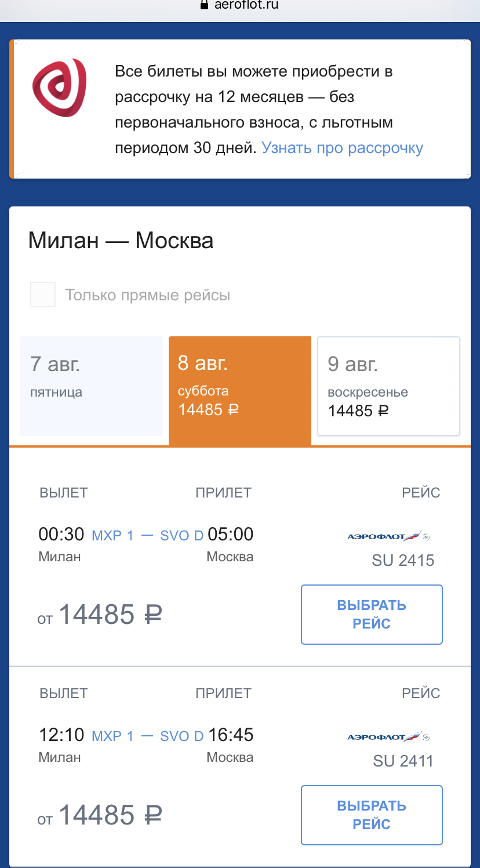
Task: Click Aeroflot logo for flight SU 2415
Action: 388,536
